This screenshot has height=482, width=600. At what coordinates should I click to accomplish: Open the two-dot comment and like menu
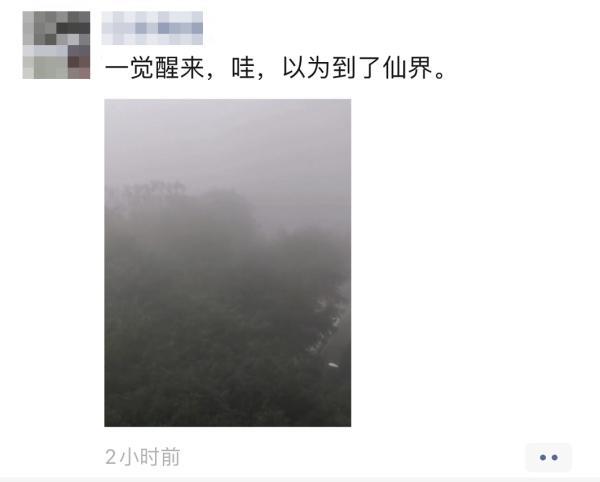point(548,457)
